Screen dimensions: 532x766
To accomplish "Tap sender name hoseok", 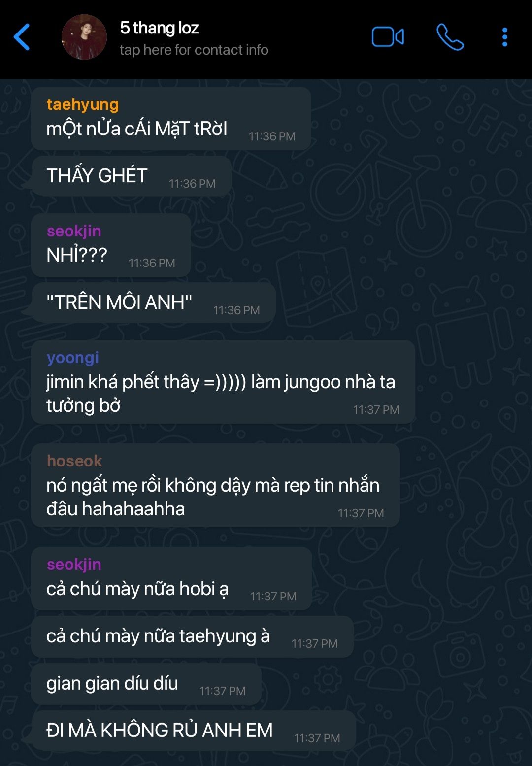I will pos(74,461).
